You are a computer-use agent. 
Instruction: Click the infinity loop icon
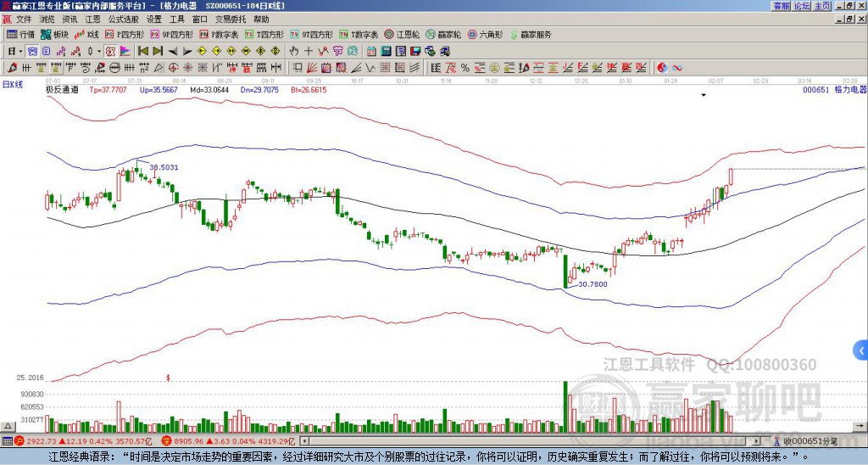click(x=677, y=68)
